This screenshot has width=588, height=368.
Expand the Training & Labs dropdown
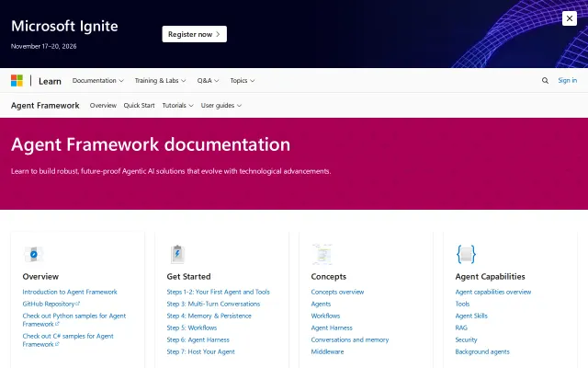160,80
